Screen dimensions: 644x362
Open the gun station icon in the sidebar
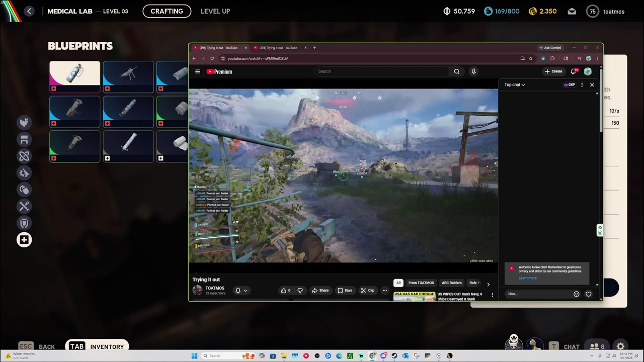point(24,172)
